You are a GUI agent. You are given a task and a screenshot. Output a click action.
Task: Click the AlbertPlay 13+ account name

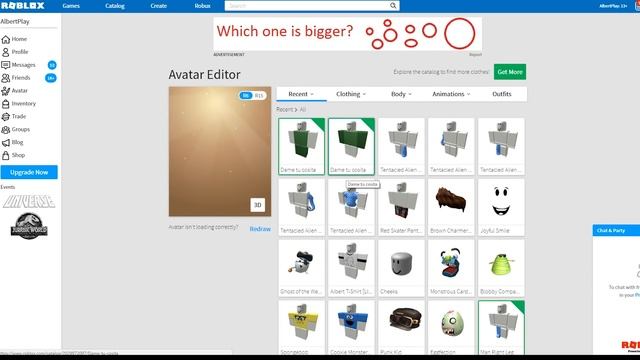(613, 6)
